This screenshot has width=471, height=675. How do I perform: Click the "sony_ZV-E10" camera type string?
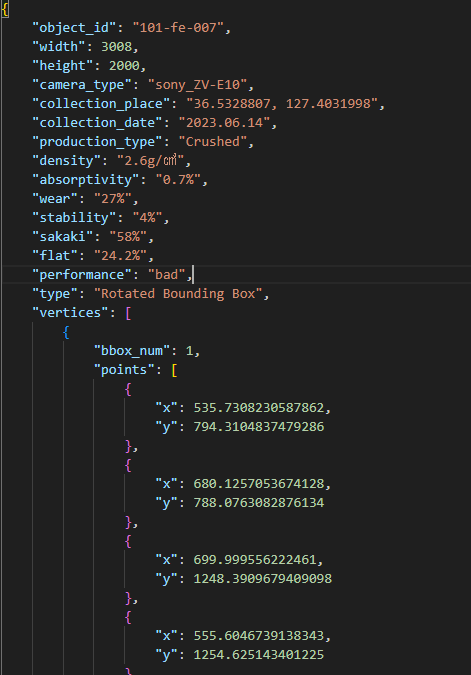(x=198, y=84)
